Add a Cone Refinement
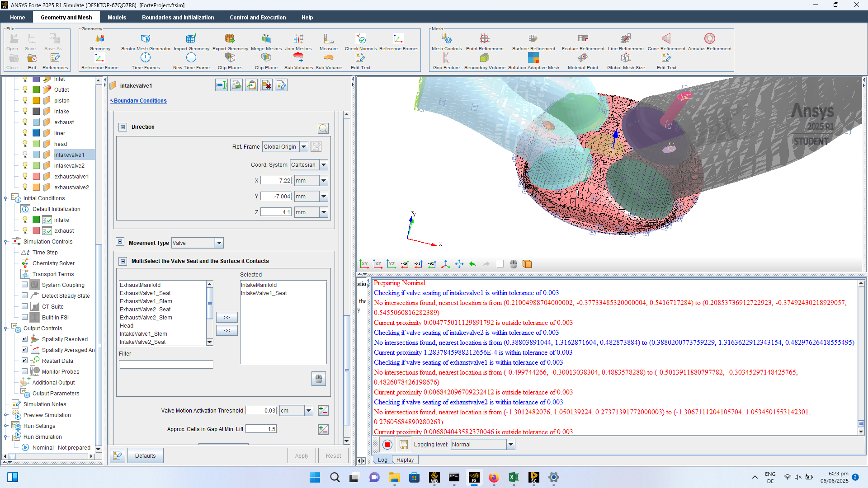The image size is (868, 488). 666,42
